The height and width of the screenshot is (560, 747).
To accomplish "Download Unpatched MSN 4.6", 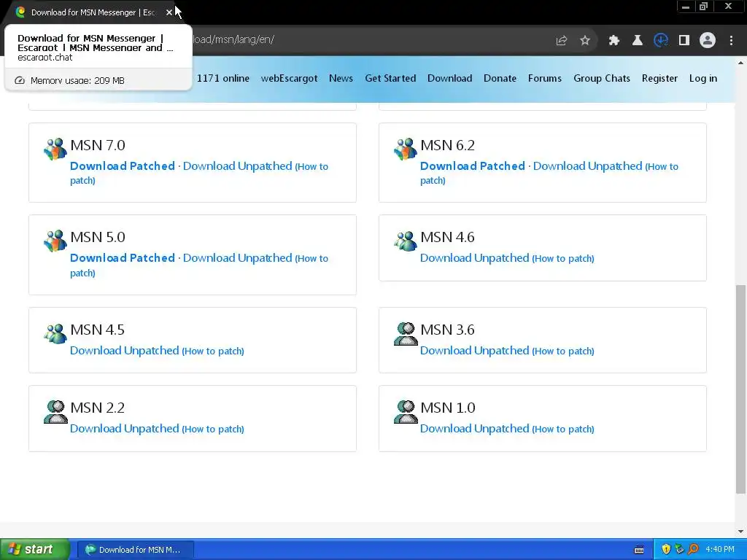I will point(474,257).
